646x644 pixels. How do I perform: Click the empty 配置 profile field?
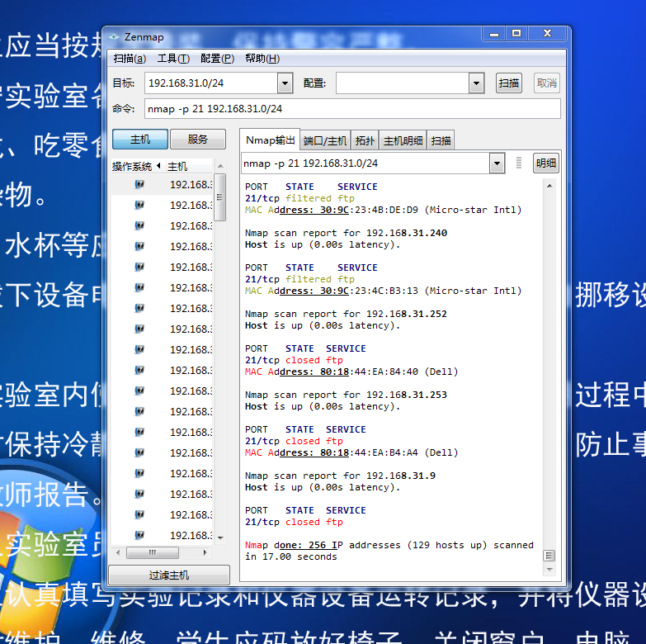coord(403,83)
